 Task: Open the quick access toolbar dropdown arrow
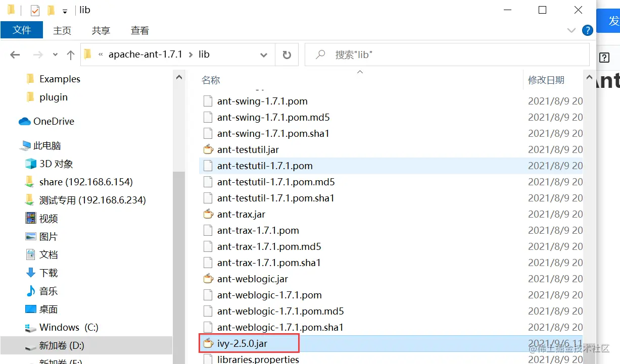pos(65,11)
